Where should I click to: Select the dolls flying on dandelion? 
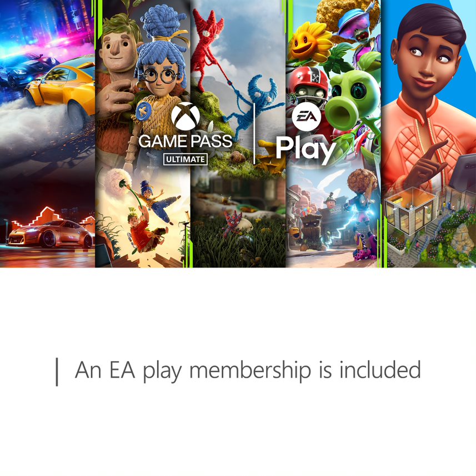click(143, 213)
